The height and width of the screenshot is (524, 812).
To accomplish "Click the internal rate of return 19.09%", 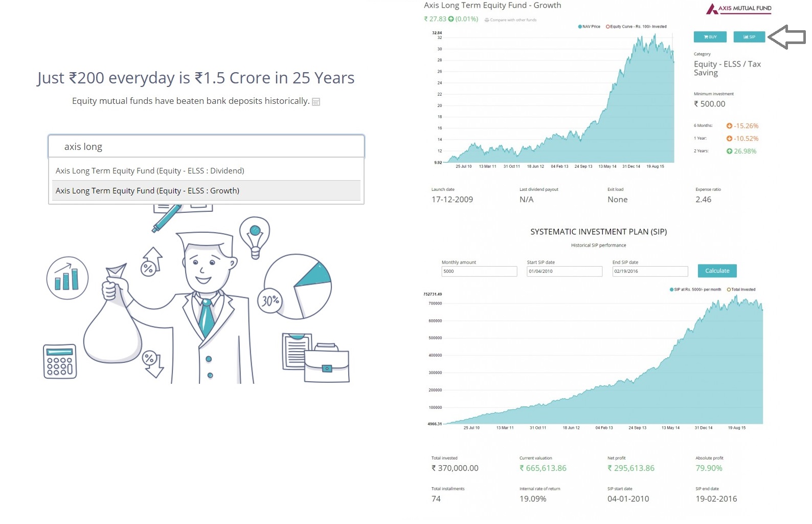I will (533, 499).
